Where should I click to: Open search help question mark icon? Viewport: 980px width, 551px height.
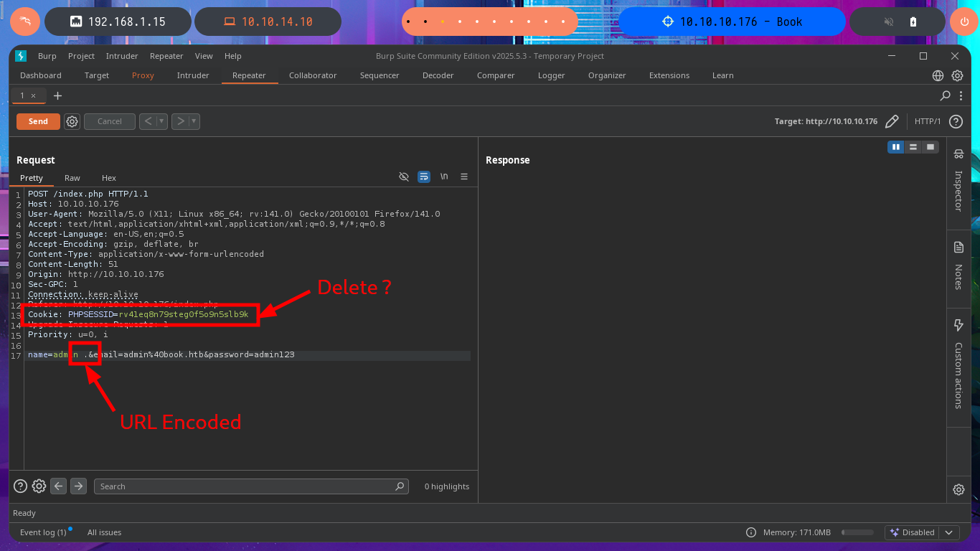pos(21,486)
